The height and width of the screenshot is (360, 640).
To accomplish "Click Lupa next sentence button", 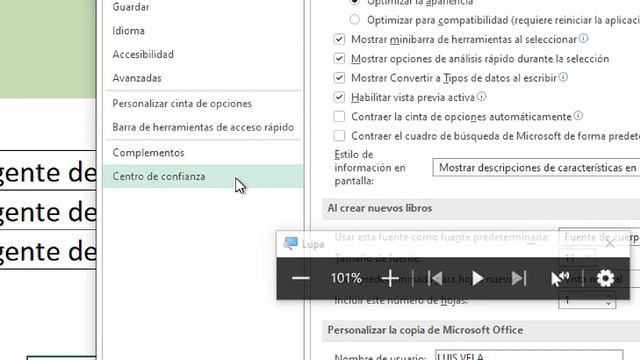I will click(x=519, y=278).
